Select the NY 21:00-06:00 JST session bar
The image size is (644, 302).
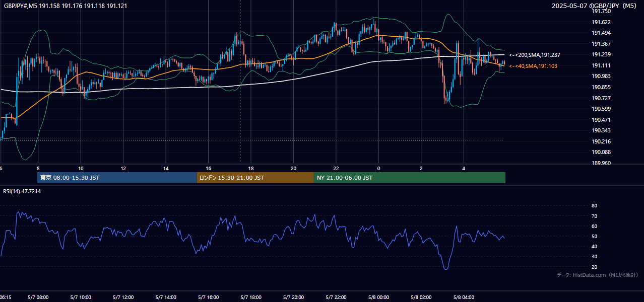point(410,178)
